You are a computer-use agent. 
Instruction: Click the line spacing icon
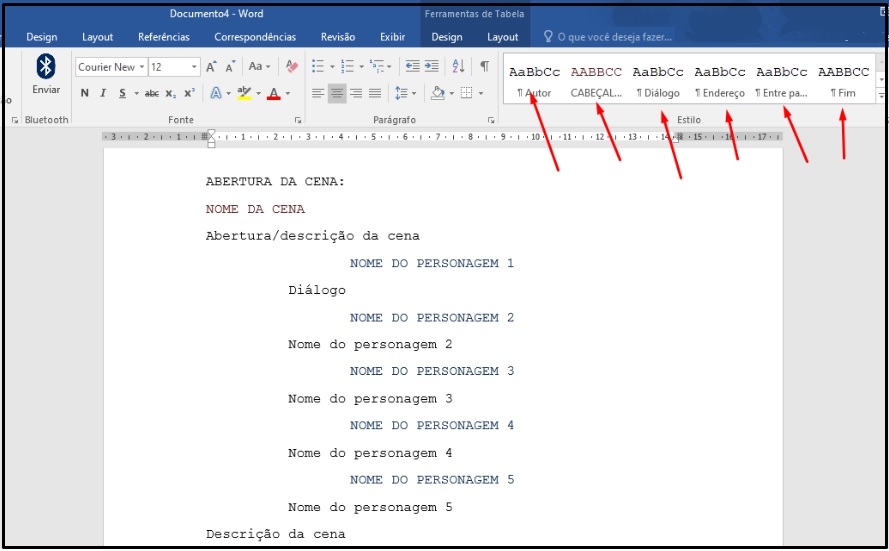(401, 93)
